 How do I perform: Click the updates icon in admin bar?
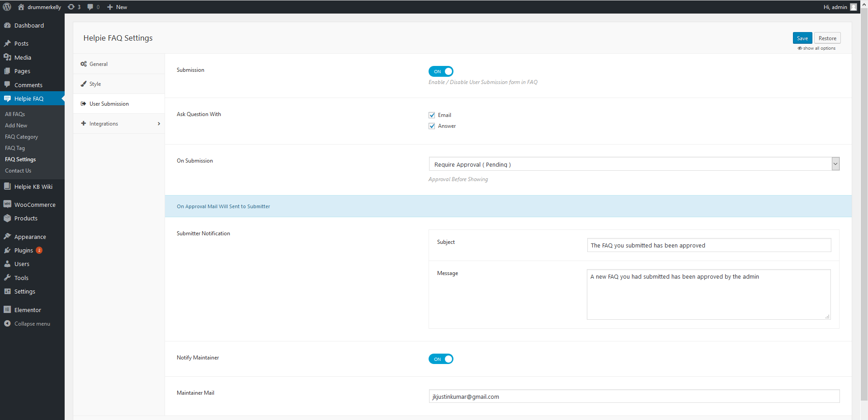pyautogui.click(x=71, y=7)
